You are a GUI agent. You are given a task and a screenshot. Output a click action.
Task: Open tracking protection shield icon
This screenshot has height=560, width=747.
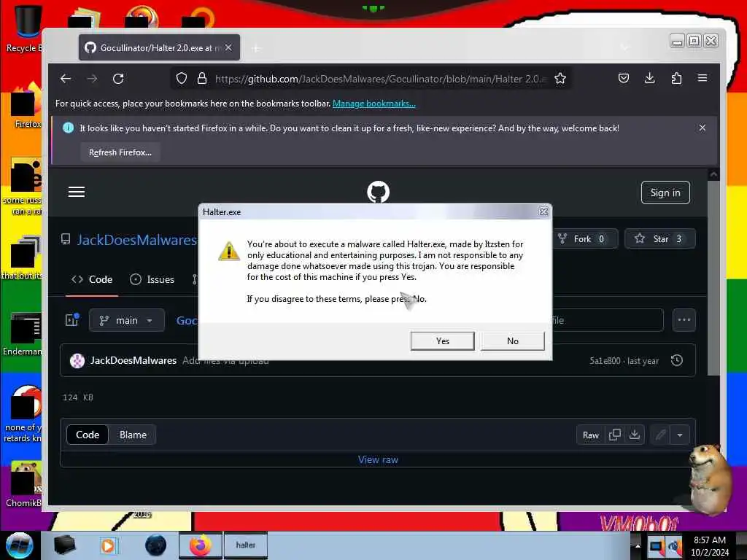click(x=182, y=79)
